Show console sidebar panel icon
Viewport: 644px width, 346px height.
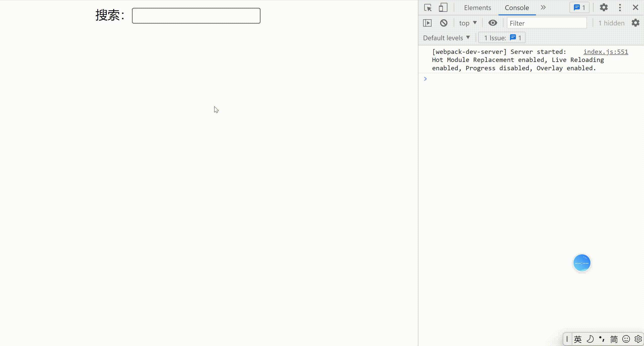(427, 23)
